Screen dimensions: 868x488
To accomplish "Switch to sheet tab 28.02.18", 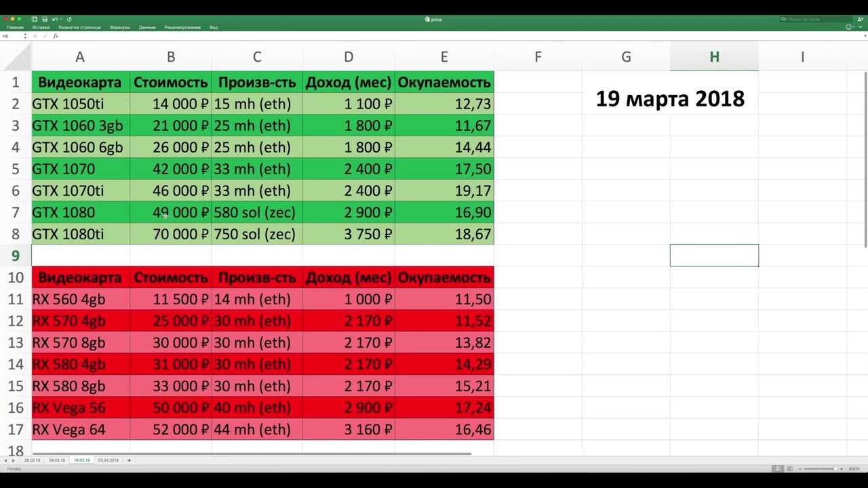I will click(x=32, y=460).
